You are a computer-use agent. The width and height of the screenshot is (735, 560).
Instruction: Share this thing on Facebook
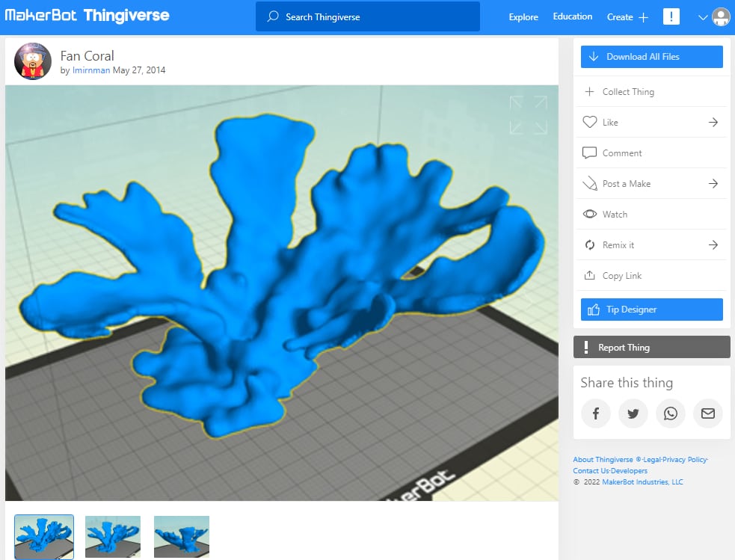click(x=595, y=413)
